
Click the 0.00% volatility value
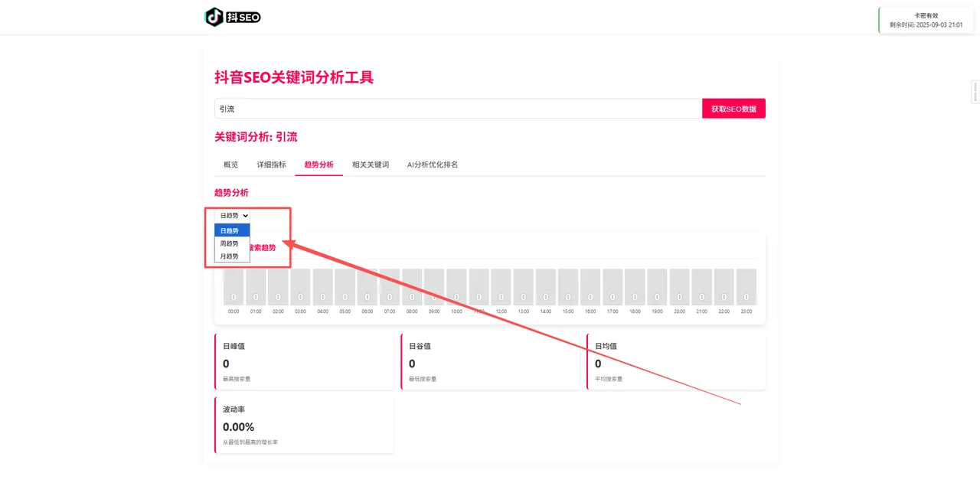(x=238, y=426)
